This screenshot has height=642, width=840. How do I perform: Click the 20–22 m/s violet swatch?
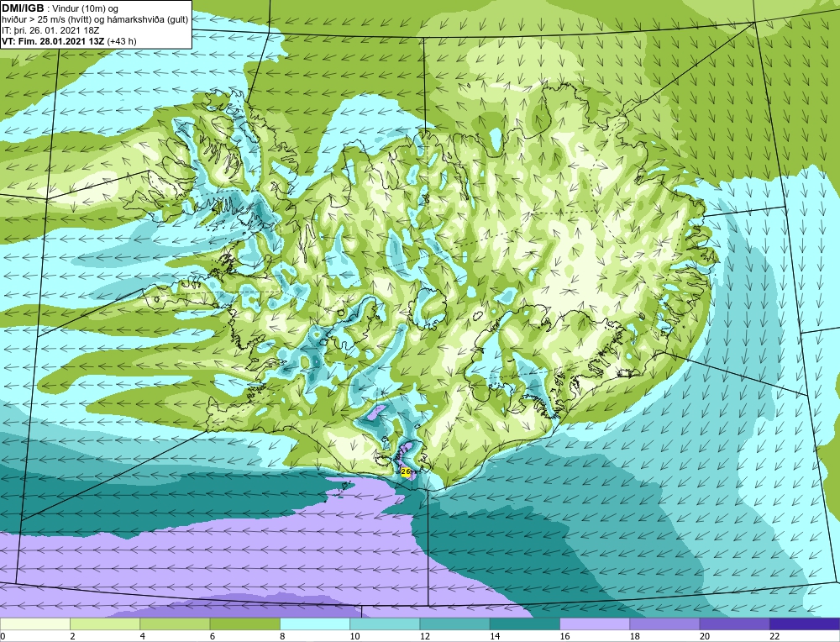tap(735, 624)
